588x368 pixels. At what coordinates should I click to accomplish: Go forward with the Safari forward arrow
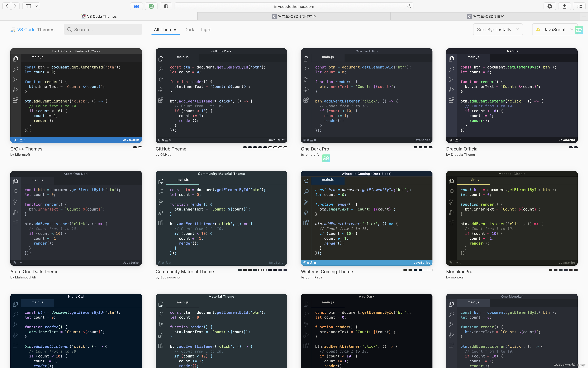point(15,6)
